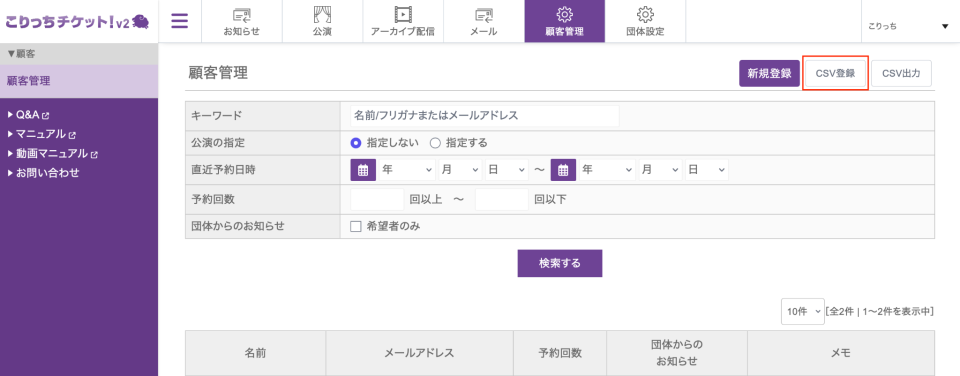Click the CSV出力 button
Image resolution: width=960 pixels, height=376 pixels.
pos(901,73)
